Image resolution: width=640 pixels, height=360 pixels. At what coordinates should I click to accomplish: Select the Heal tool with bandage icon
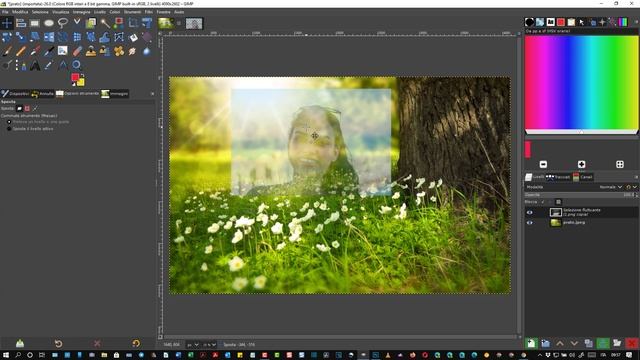119,51
